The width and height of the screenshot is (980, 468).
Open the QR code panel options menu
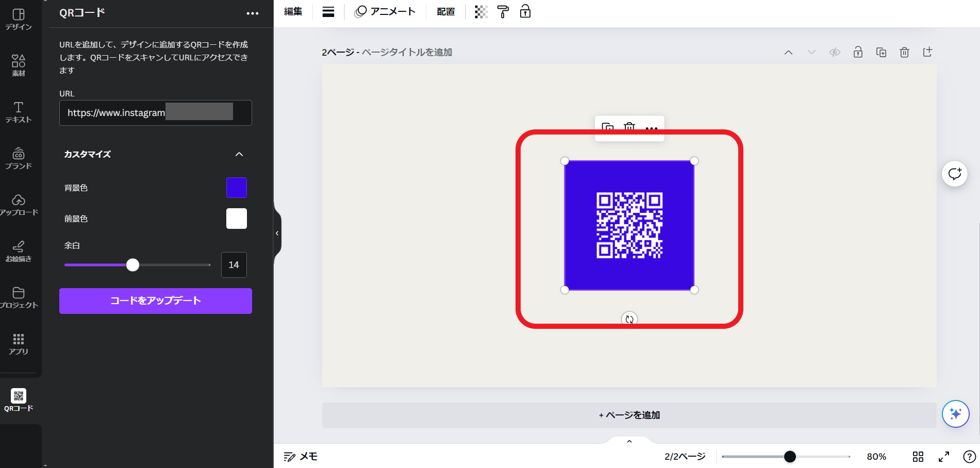(x=252, y=13)
